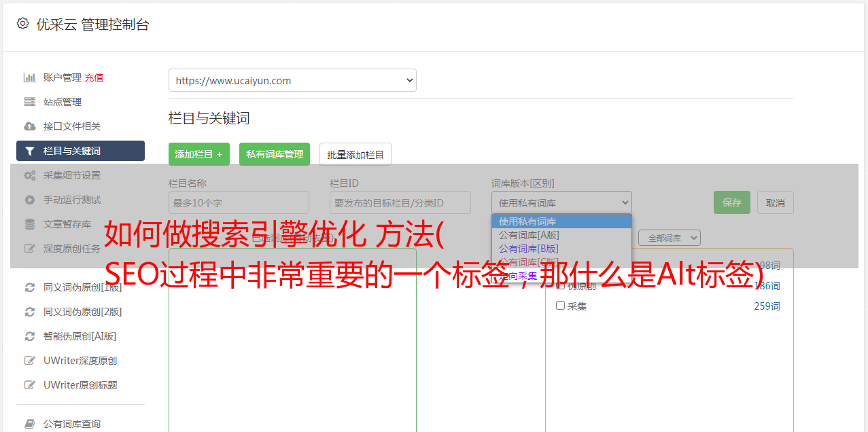Open 手动运行测试 in the sidebar
This screenshot has height=432, width=868.
click(x=72, y=200)
